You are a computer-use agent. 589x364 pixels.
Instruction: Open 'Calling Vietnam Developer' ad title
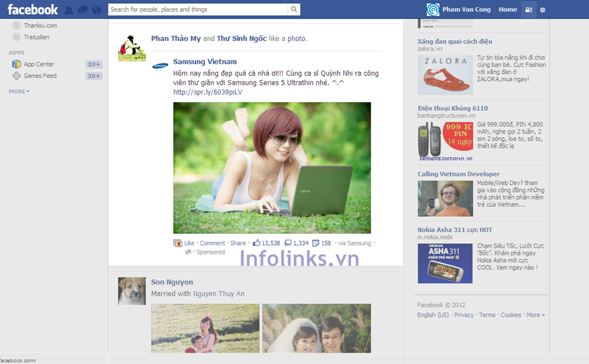pos(459,174)
